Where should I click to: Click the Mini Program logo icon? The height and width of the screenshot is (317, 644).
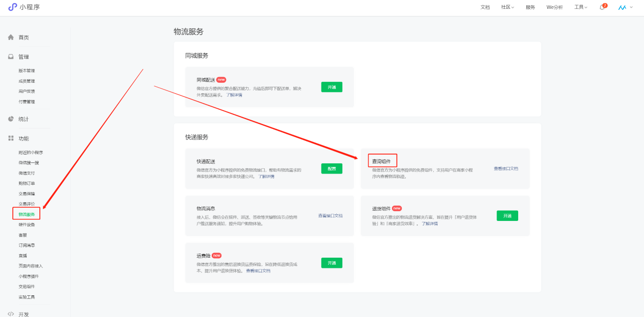[12, 7]
